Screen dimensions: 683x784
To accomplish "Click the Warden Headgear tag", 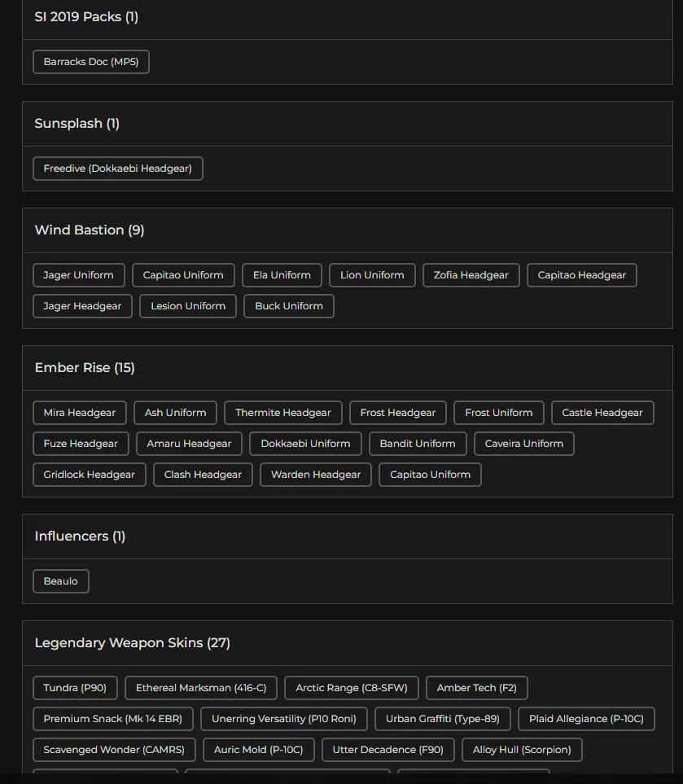I will 316,475.
